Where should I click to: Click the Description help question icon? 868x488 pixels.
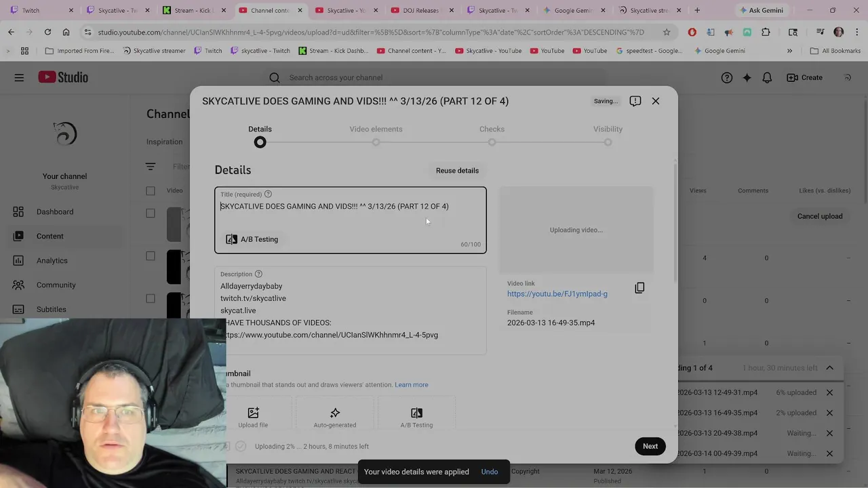pos(258,274)
